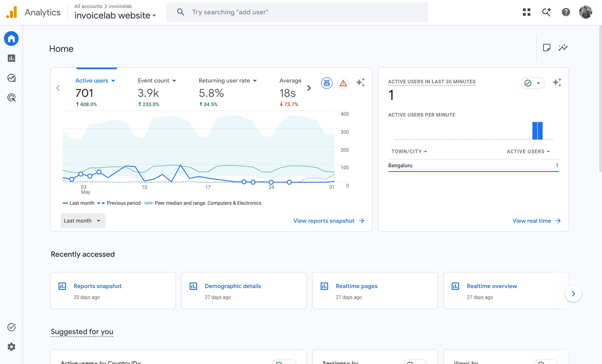Open the Town/City dimension dropdown
The width and height of the screenshot is (602, 364).
(x=409, y=151)
